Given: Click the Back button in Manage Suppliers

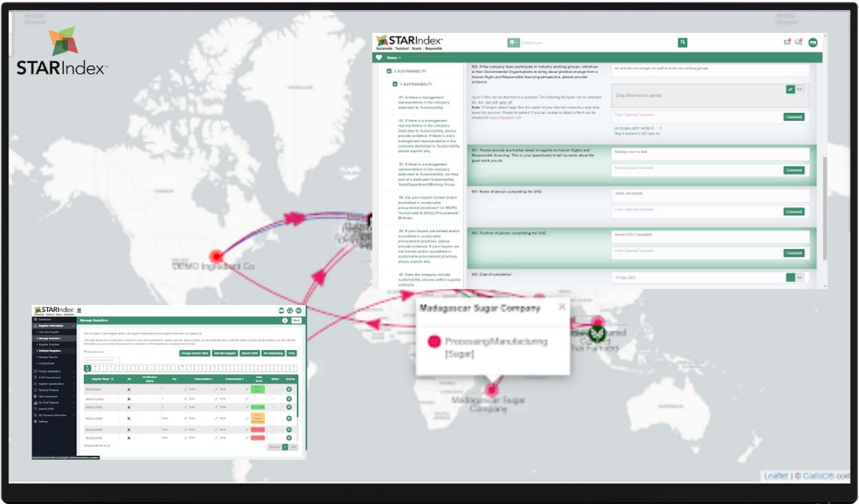Looking at the screenshot, I should 296,320.
